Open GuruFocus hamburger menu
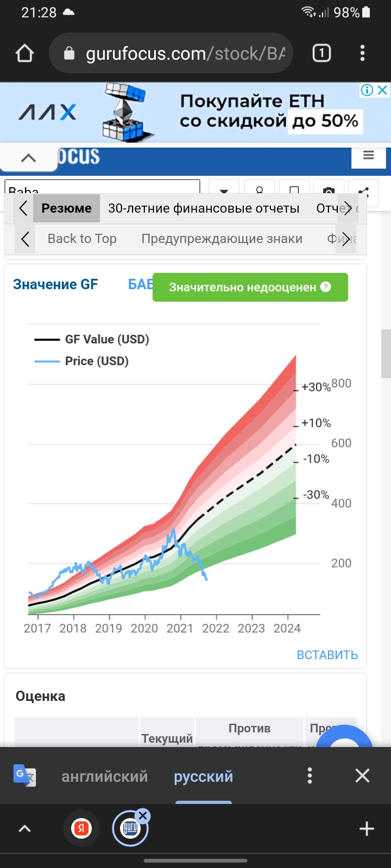 [368, 156]
